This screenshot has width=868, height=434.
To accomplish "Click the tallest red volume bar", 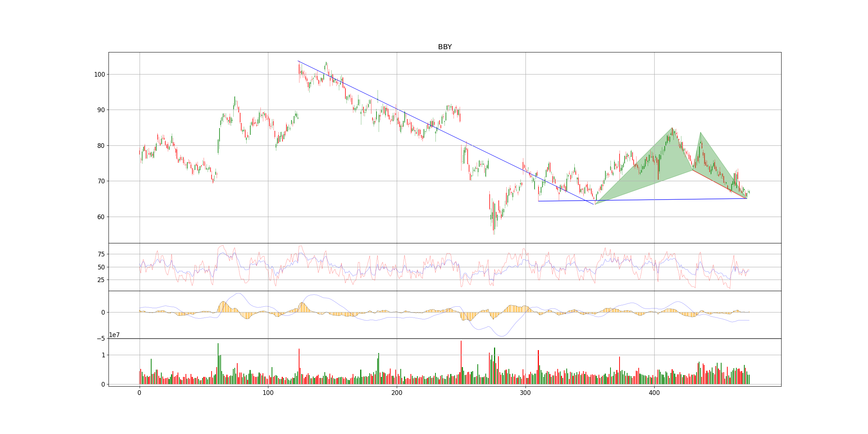I will pyautogui.click(x=461, y=362).
